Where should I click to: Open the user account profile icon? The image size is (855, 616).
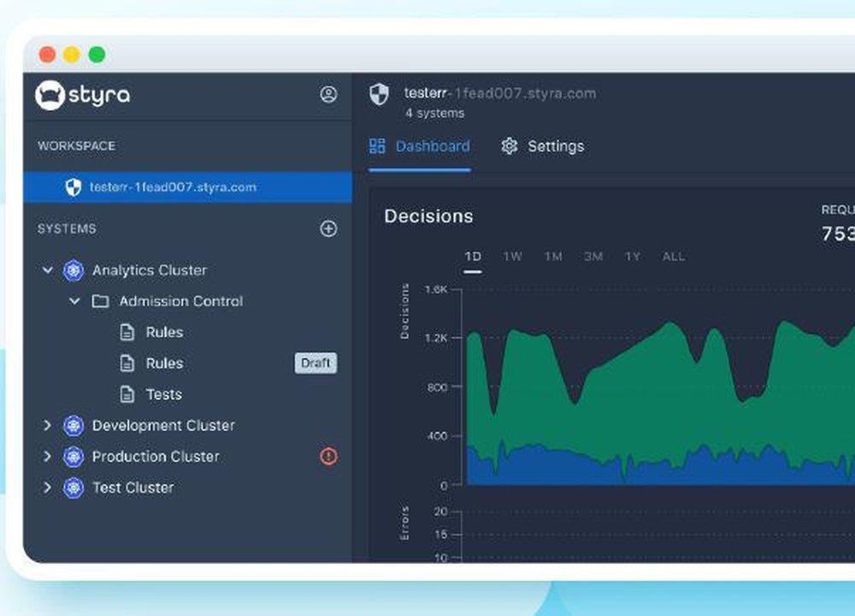pyautogui.click(x=328, y=94)
